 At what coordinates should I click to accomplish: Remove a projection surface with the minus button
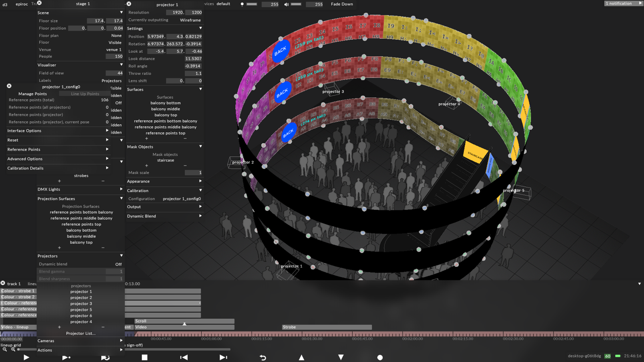pos(103,248)
